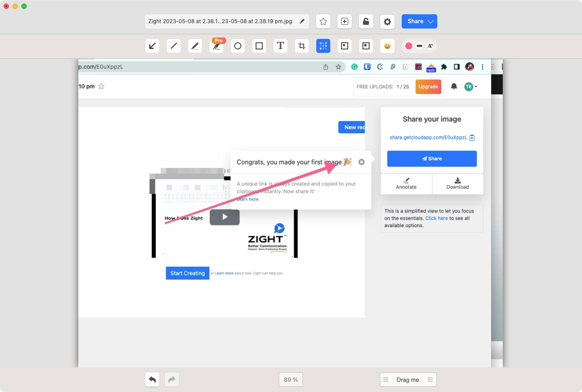Select the Rectangle shape tool
The image size is (582, 392).
(259, 45)
